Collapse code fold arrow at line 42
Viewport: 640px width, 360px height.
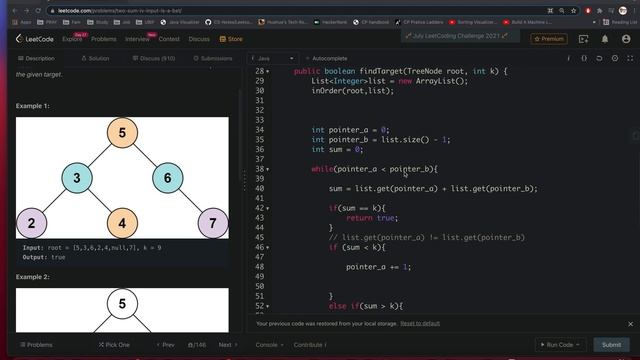coord(268,209)
